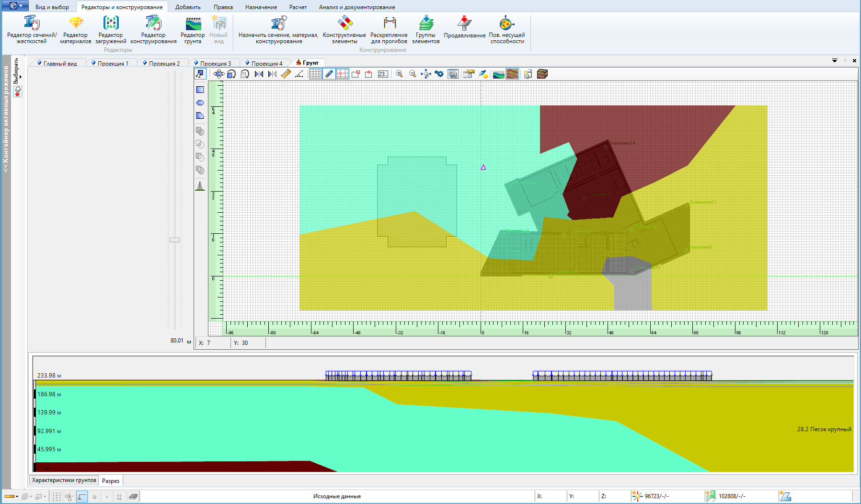The image size is (861, 504).
Task: Click the Y coordinate field showing 30
Action: pos(248,343)
